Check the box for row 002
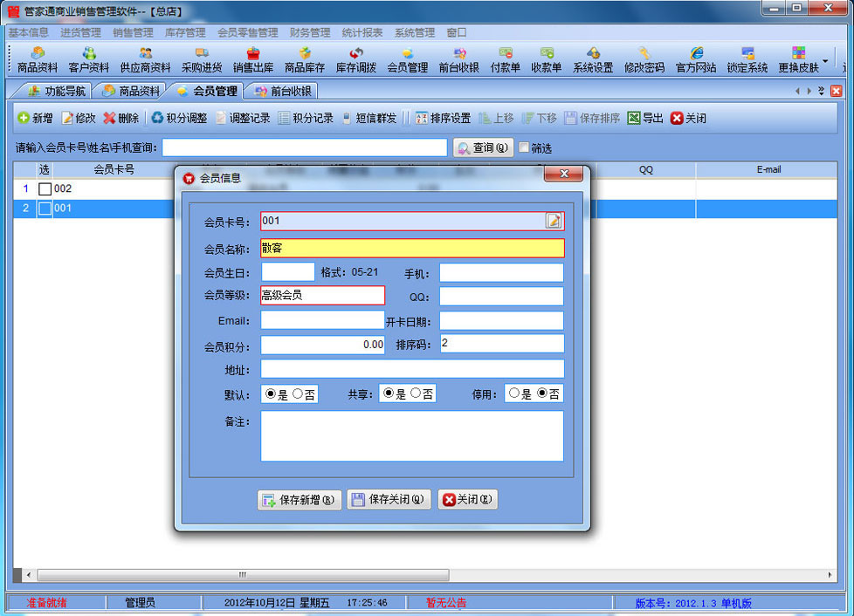 pyautogui.click(x=45, y=188)
